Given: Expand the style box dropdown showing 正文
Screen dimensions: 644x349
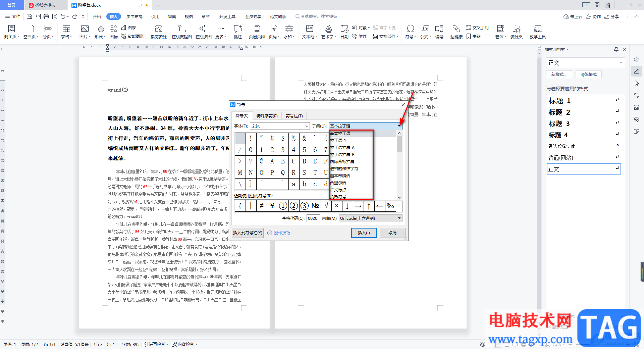Looking at the screenshot, I should 621,63.
